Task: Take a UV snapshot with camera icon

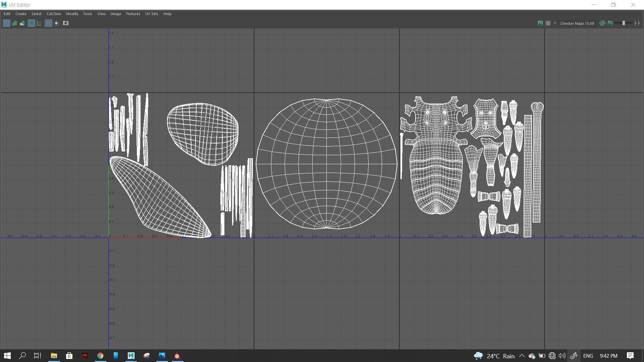Action: [x=66, y=23]
